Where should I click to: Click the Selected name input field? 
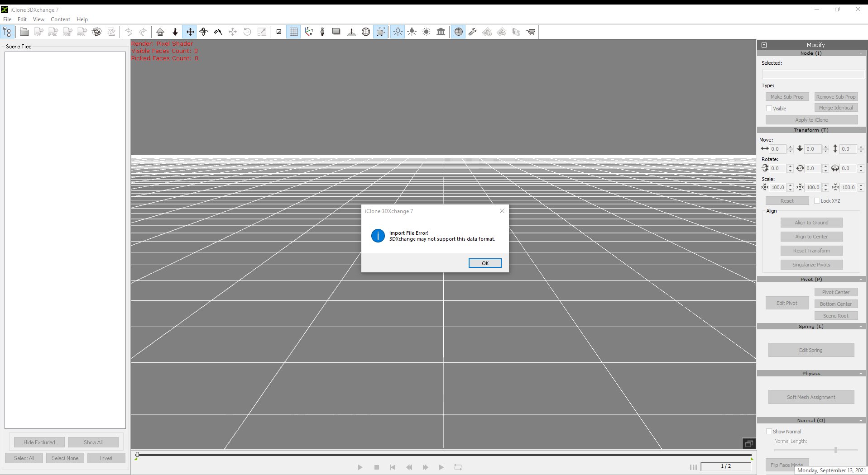coord(813,74)
